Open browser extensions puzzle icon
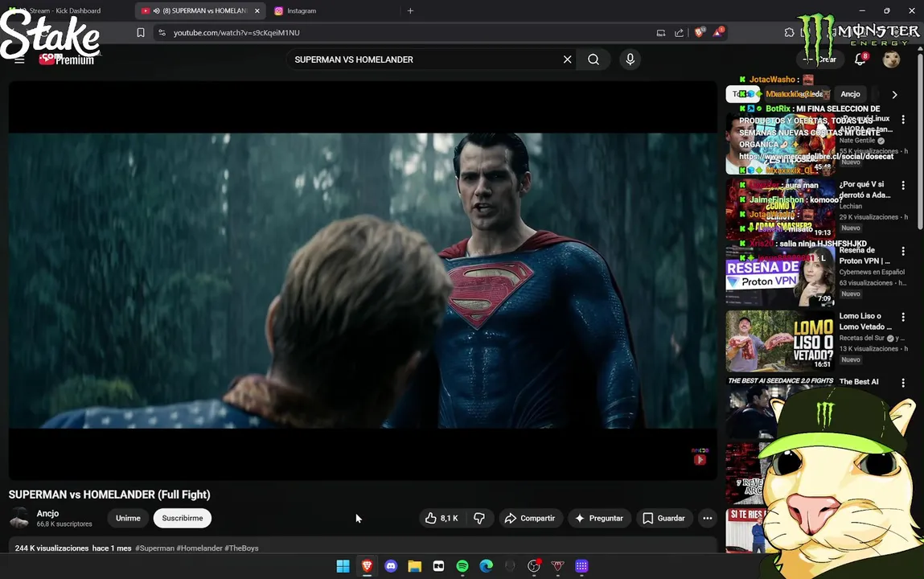Screen dimensions: 924x579 789,33
